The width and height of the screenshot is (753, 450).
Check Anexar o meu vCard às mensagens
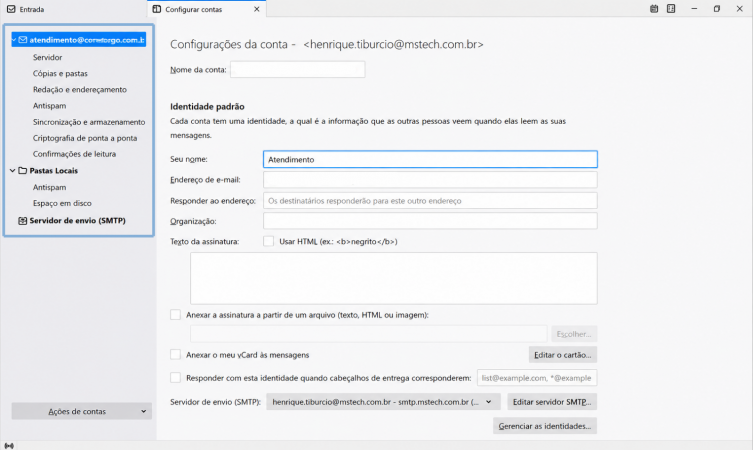click(x=175, y=354)
